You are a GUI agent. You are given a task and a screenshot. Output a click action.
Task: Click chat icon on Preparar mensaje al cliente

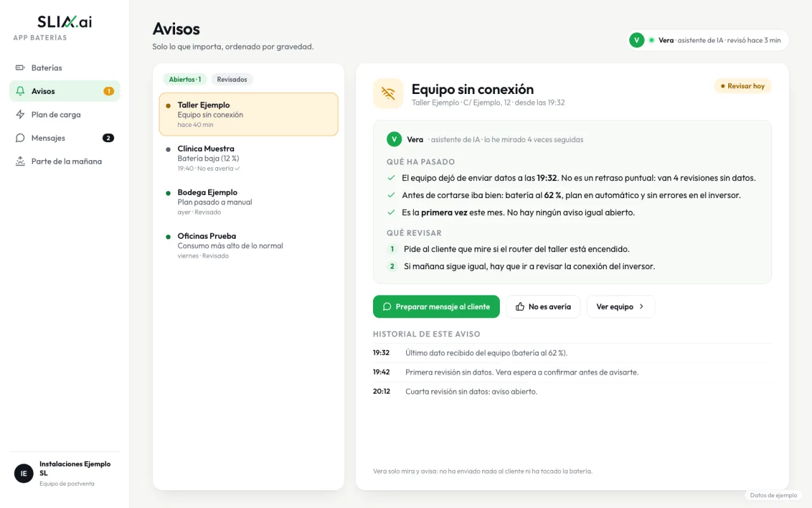coord(387,307)
